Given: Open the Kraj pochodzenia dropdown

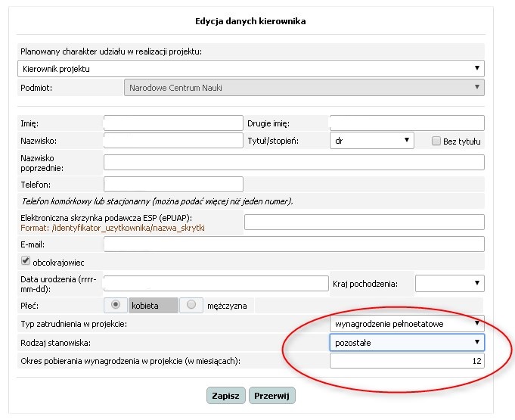Looking at the screenshot, I should click(x=450, y=283).
